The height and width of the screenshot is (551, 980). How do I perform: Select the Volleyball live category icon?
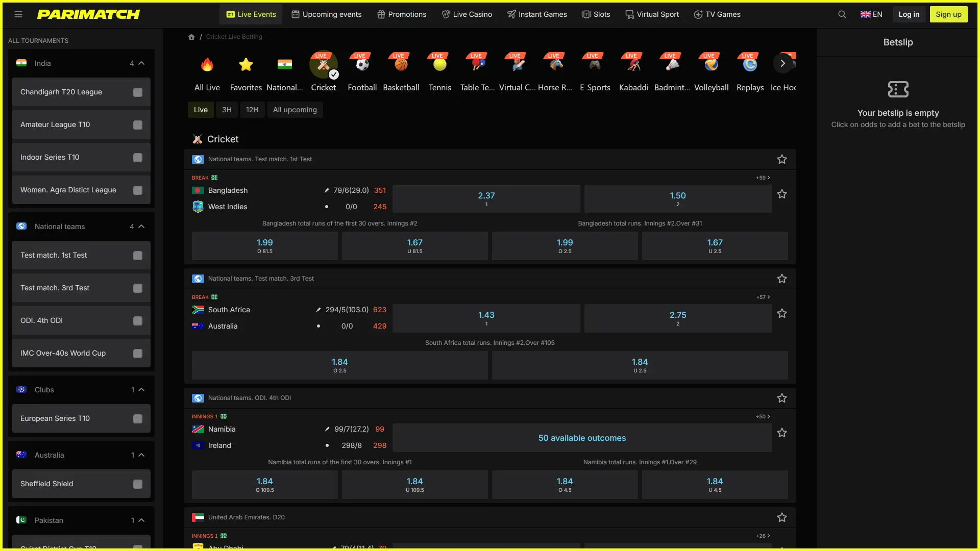(x=712, y=65)
